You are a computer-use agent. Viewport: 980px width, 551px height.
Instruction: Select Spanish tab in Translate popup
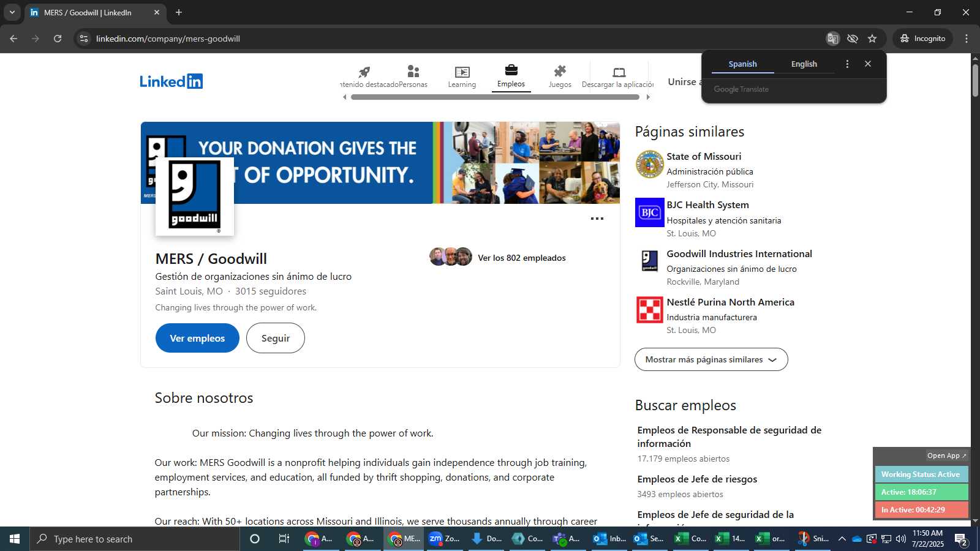[742, 64]
